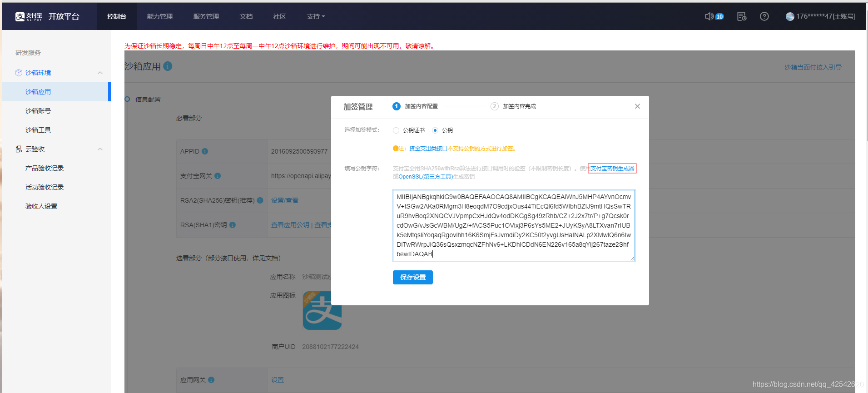This screenshot has width=868, height=393.
Task: Click the account avatar icon
Action: 790,16
